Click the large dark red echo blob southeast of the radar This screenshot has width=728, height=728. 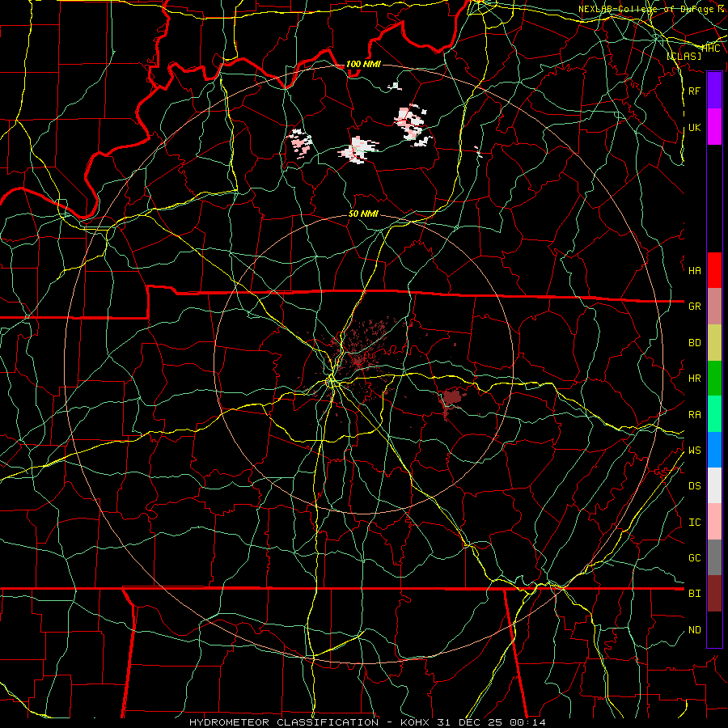click(x=452, y=398)
